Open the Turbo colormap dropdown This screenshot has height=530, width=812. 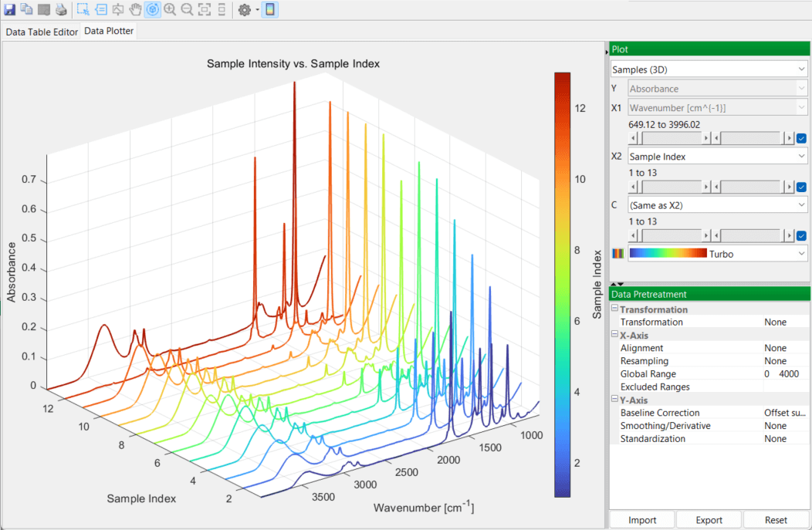tap(718, 253)
